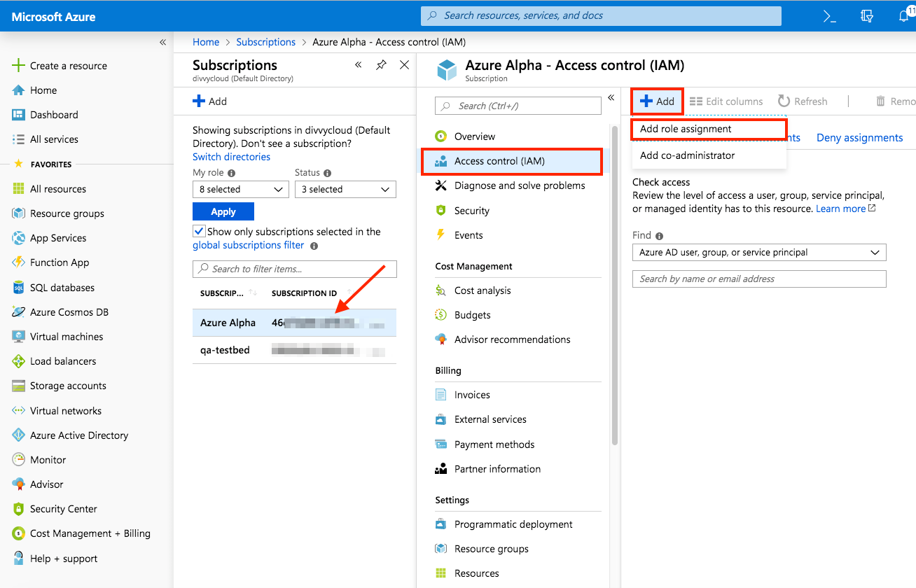916x588 pixels.
Task: Refresh the access control list
Action: (x=803, y=101)
